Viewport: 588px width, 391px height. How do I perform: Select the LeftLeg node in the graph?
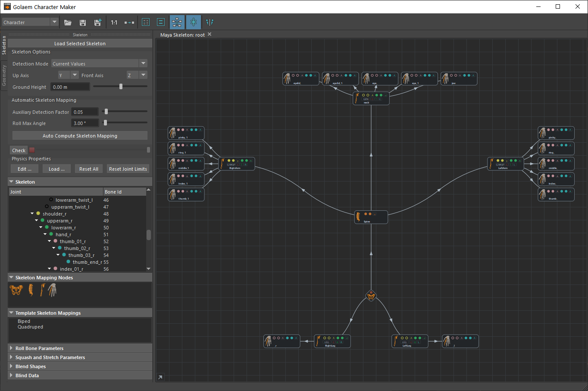410,341
